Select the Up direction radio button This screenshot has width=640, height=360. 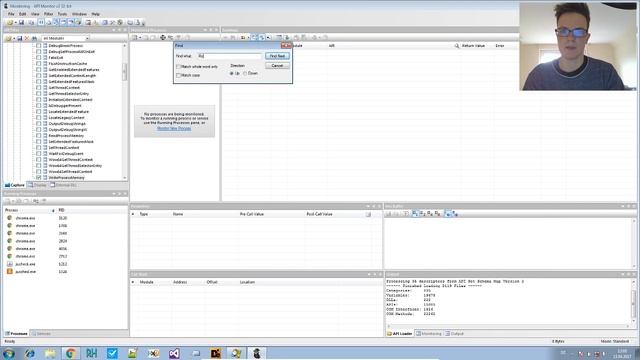pyautogui.click(x=232, y=73)
